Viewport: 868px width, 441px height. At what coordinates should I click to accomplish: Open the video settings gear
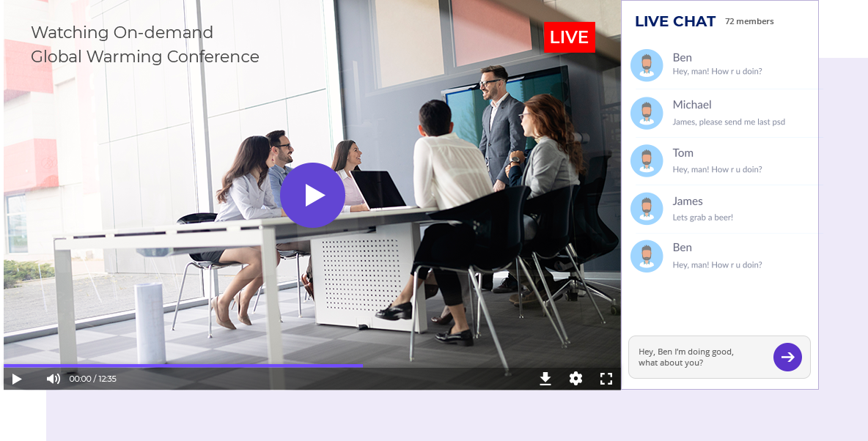click(x=575, y=379)
